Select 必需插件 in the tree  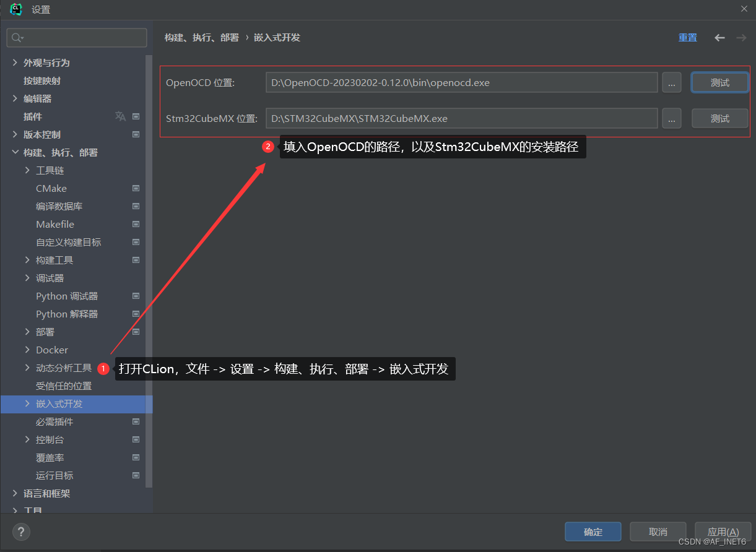point(54,421)
